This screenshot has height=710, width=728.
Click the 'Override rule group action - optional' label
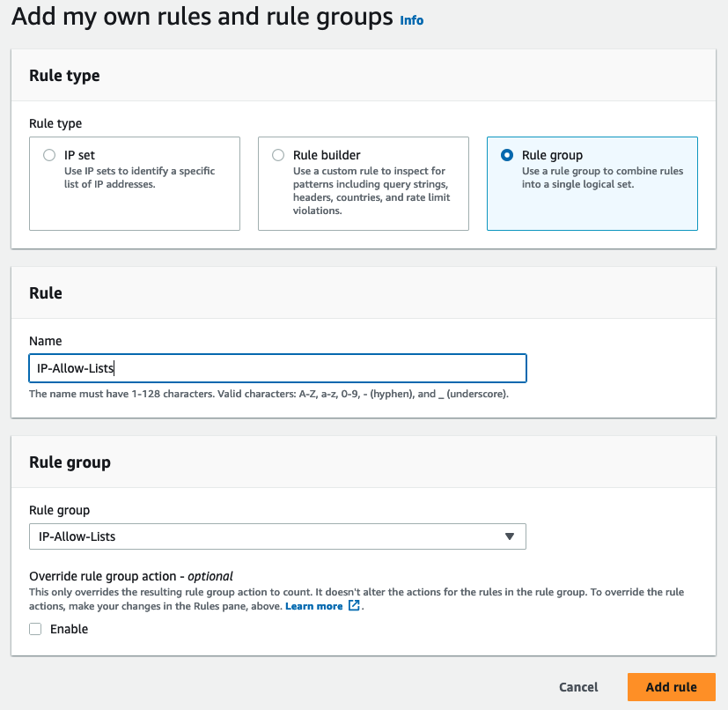[x=131, y=576]
